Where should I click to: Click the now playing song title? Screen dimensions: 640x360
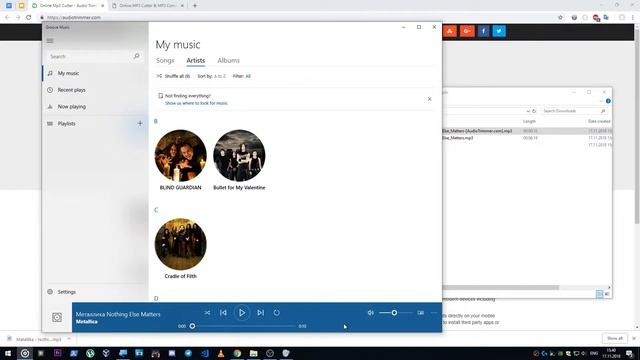118,314
